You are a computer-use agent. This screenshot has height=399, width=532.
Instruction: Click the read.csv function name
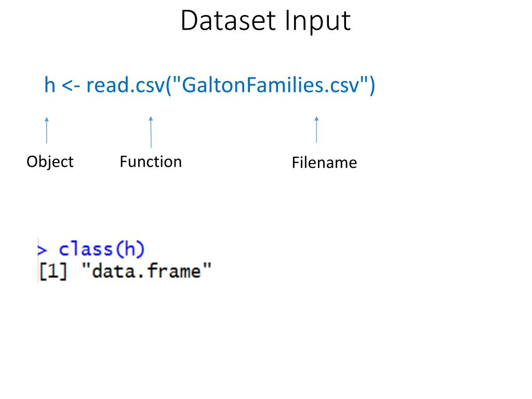tap(125, 85)
